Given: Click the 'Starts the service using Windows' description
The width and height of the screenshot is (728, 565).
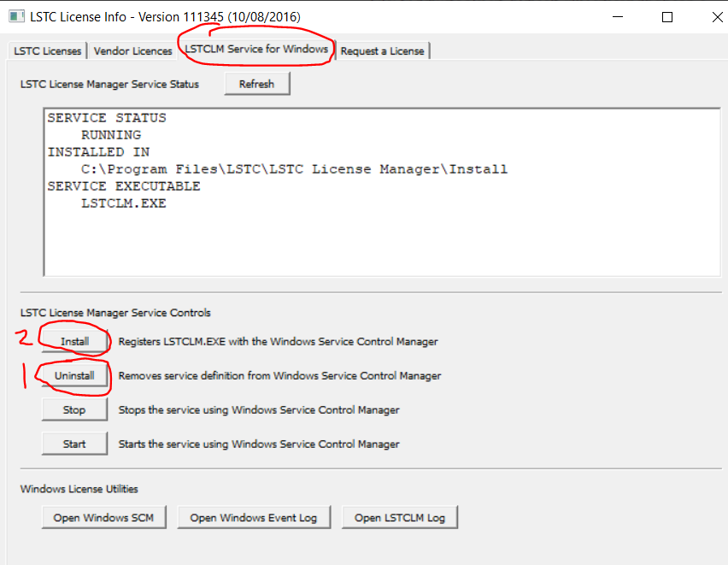Looking at the screenshot, I should [259, 444].
